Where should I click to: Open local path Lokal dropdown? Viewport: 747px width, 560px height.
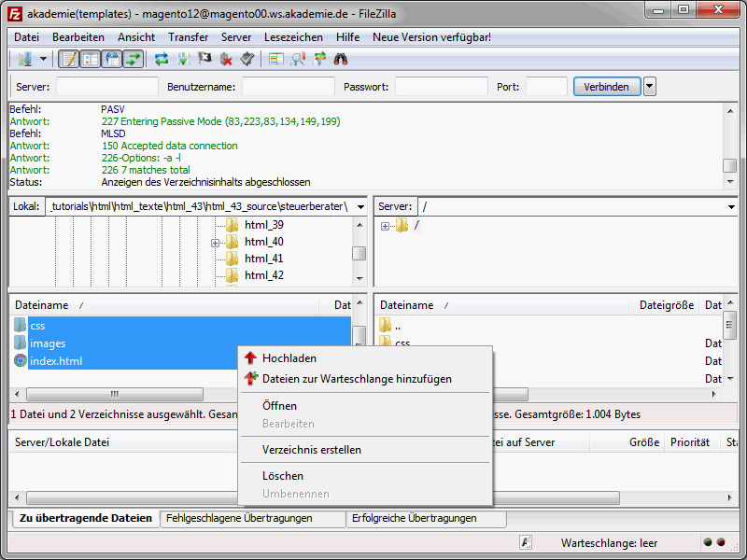point(360,206)
